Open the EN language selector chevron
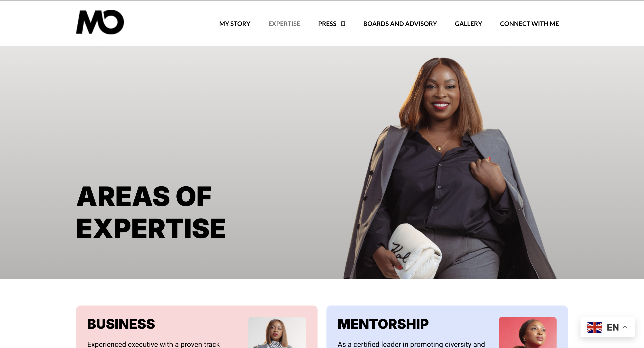The height and width of the screenshot is (348, 644). click(x=625, y=327)
